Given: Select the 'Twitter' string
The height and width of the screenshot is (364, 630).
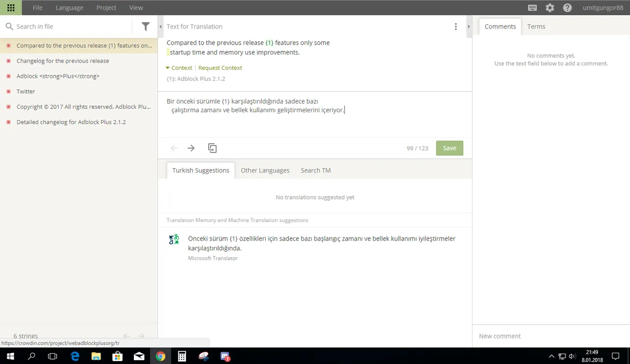Looking at the screenshot, I should click(x=79, y=91).
